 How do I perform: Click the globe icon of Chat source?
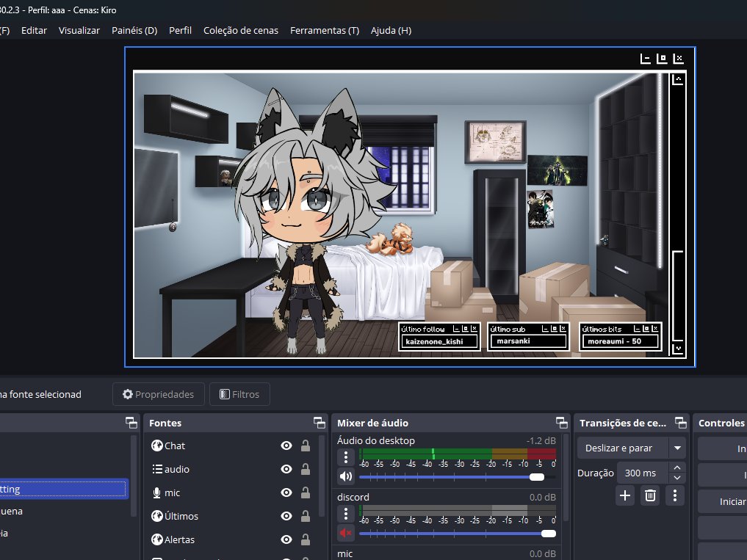point(156,446)
